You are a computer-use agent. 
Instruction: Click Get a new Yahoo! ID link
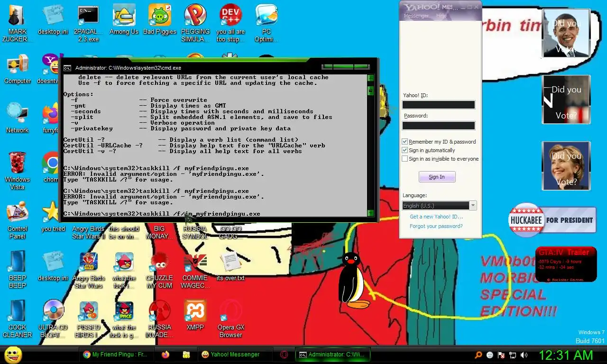coord(436,217)
